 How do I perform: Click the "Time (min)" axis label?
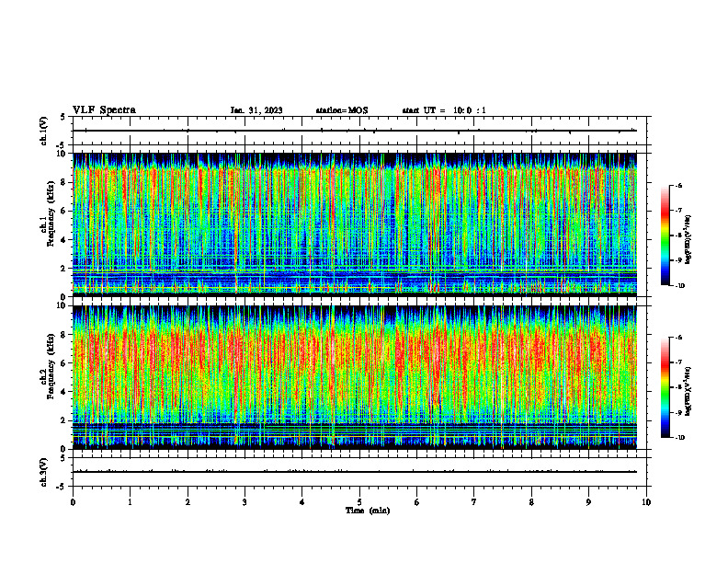coord(368,511)
